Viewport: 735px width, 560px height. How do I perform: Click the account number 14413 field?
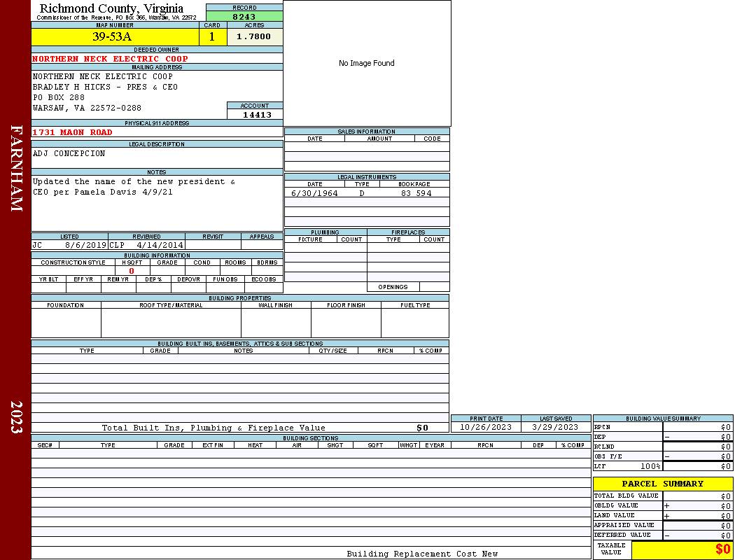[x=256, y=115]
